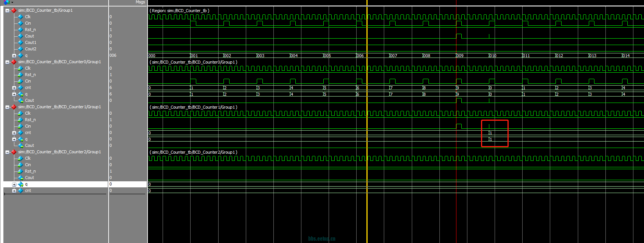The image size is (644, 243).
Task: Select Cin signal name in BCD_Counter2 group
Action: [28, 165]
